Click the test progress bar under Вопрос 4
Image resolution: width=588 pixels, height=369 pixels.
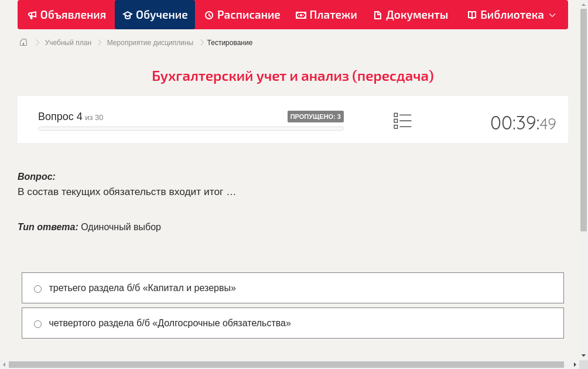tap(190, 128)
